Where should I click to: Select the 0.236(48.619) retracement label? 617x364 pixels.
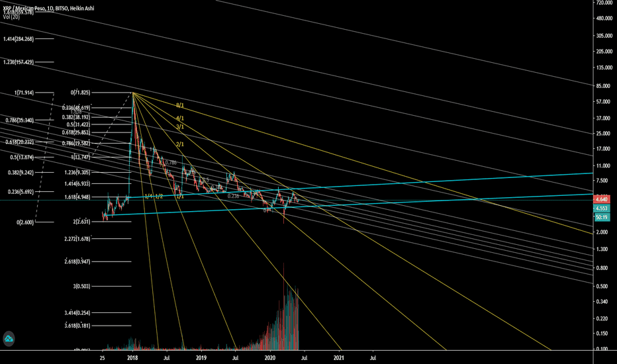(76, 108)
